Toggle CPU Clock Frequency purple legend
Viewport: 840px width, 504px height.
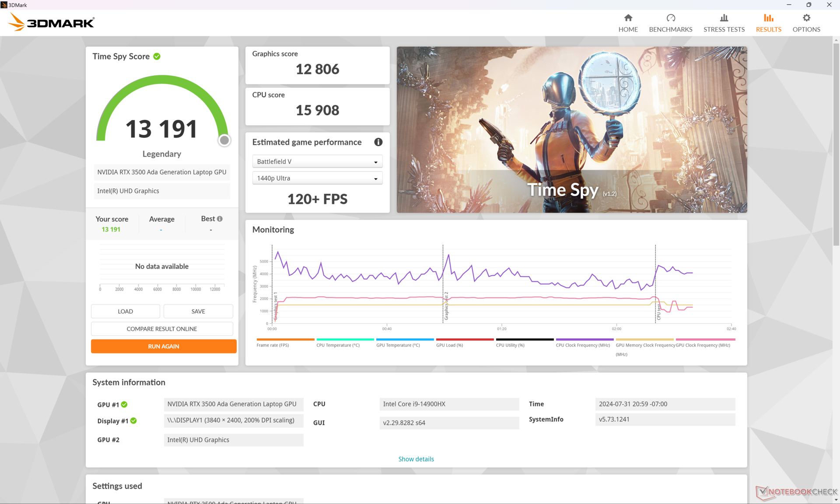[x=584, y=340]
